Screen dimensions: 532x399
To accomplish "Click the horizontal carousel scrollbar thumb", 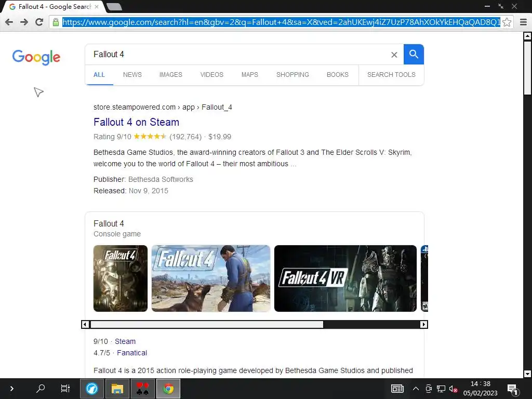I will point(207,324).
